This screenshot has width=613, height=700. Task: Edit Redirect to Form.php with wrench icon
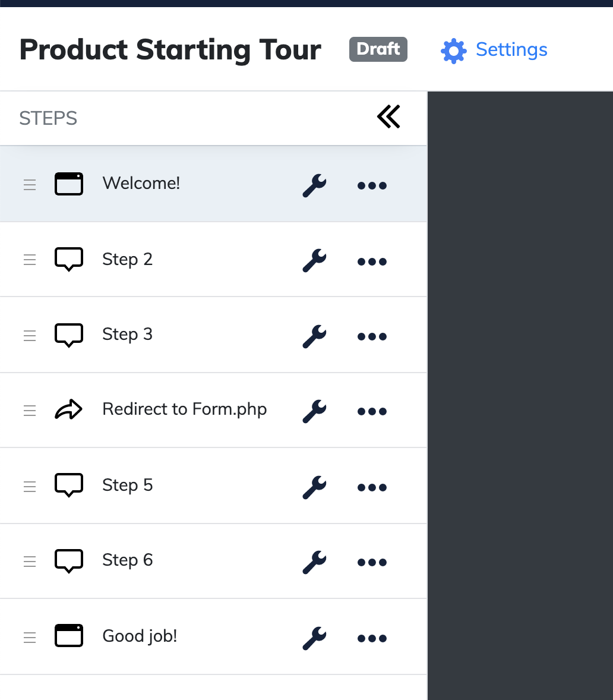(x=314, y=411)
